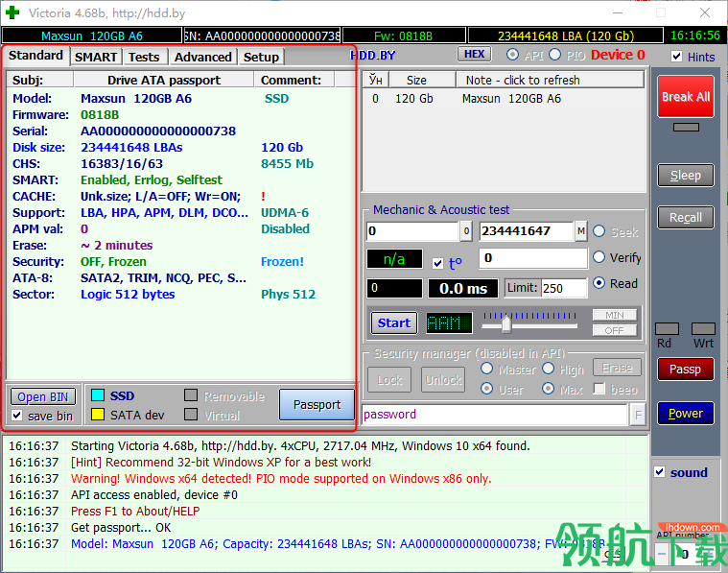Click the end LBA field 234441647
Viewport: 728px width, 573px height.
[527, 231]
